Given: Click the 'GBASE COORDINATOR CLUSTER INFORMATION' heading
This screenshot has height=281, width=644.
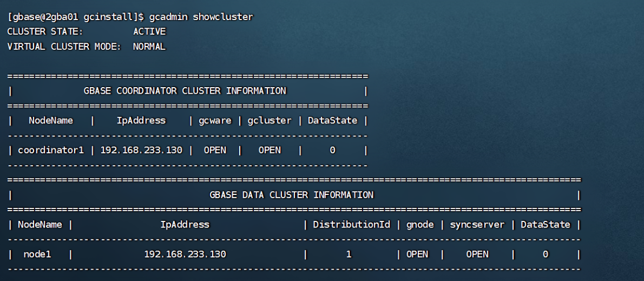Looking at the screenshot, I should (185, 91).
